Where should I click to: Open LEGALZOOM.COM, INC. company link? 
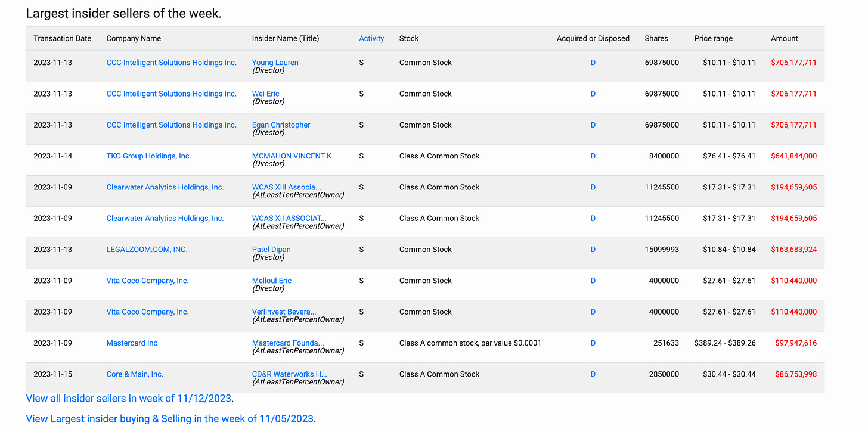point(147,250)
